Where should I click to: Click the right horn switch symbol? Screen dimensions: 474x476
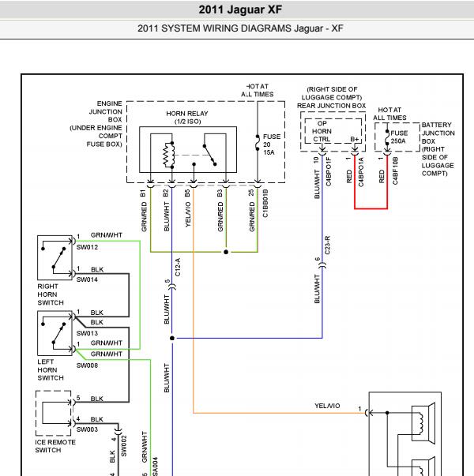coord(55,257)
